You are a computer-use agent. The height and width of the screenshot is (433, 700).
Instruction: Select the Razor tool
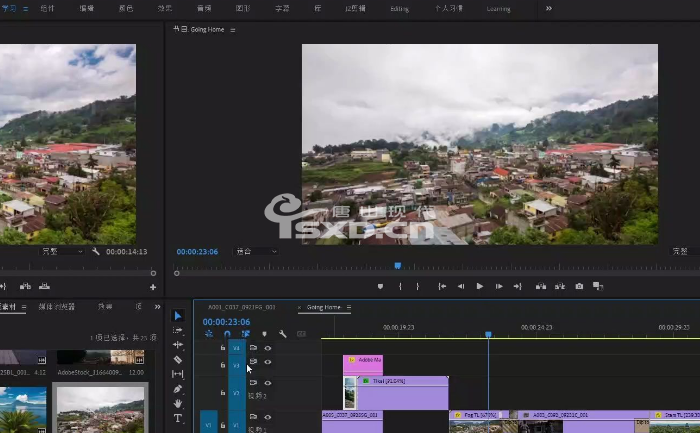tap(178, 359)
